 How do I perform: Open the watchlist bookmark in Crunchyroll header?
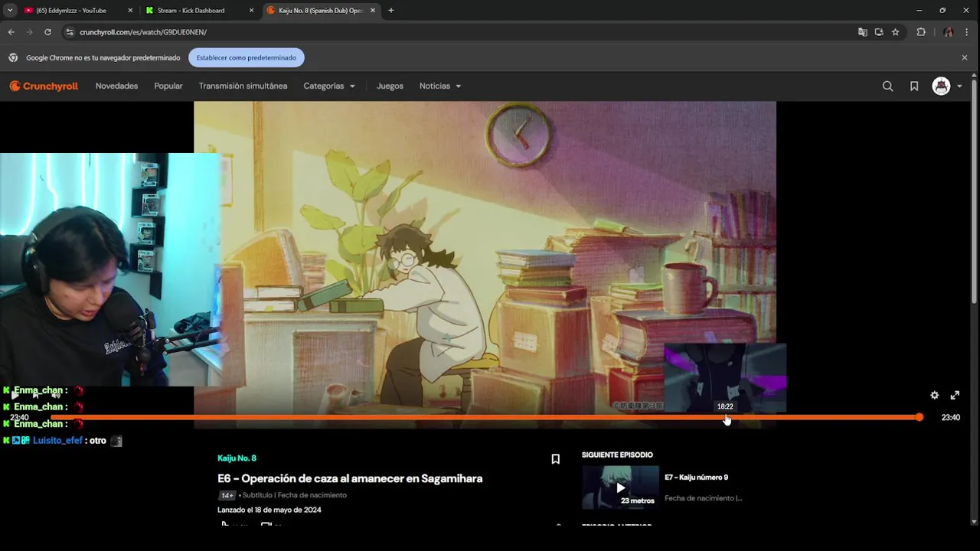tap(914, 86)
